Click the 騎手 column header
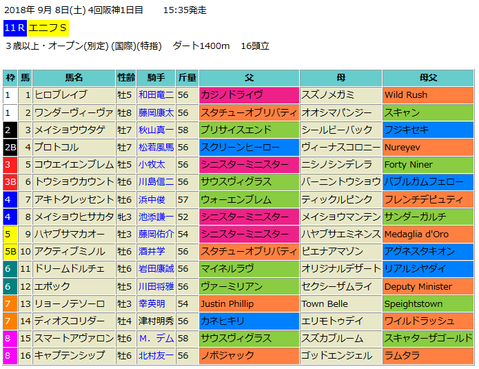Screen dimensions: 479x369 point(156,78)
